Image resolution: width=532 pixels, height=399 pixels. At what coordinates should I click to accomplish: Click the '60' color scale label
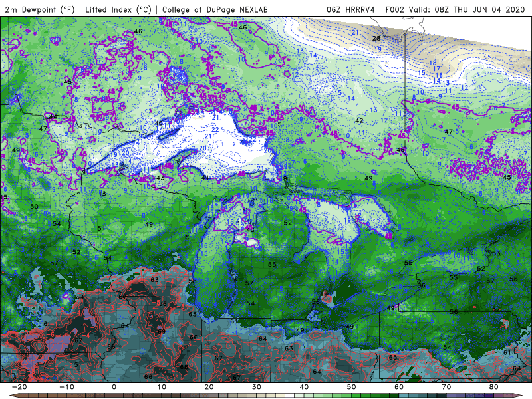pos(399,387)
